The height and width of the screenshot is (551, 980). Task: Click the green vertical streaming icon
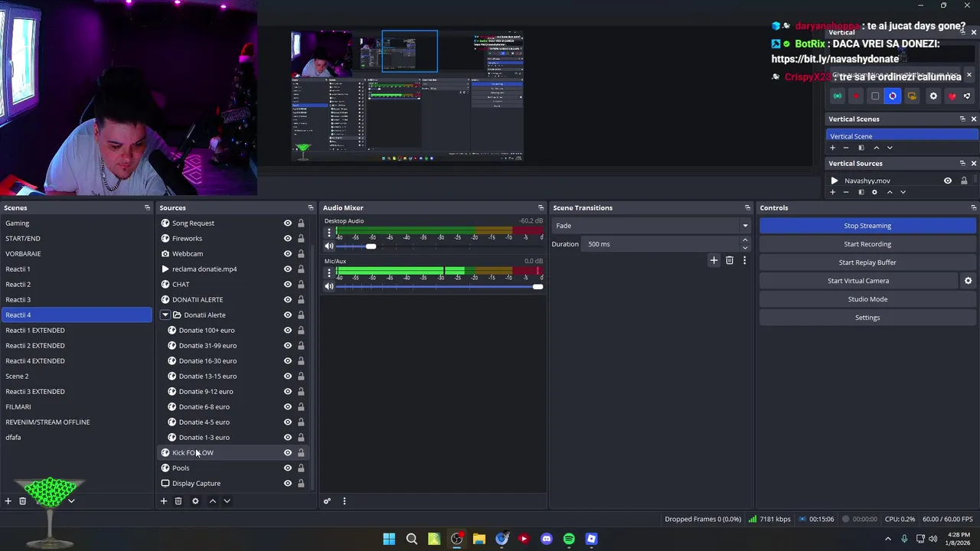[838, 96]
